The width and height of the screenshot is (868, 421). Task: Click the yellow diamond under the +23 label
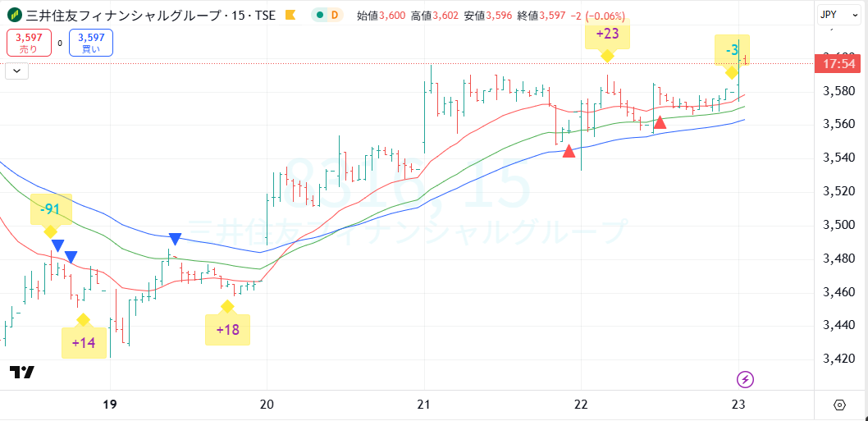coord(607,56)
